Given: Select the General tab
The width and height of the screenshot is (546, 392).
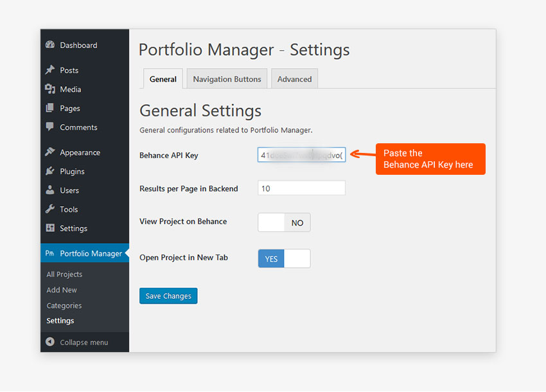Looking at the screenshot, I should pos(163,79).
